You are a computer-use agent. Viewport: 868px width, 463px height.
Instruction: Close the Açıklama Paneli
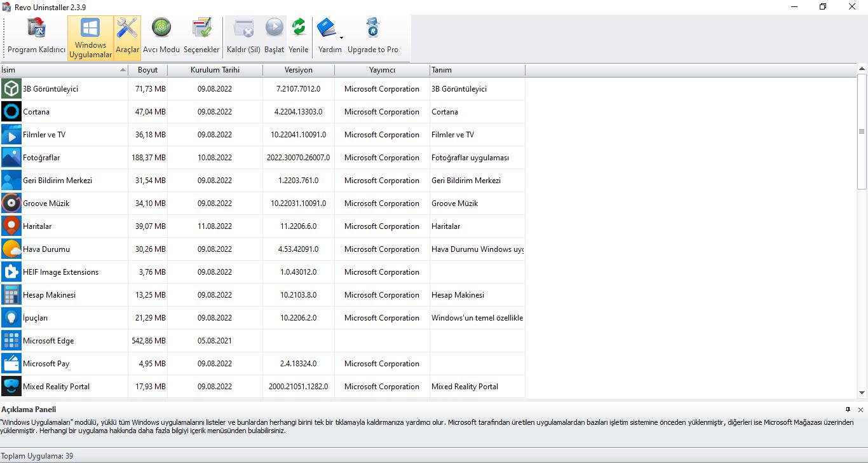(x=860, y=410)
